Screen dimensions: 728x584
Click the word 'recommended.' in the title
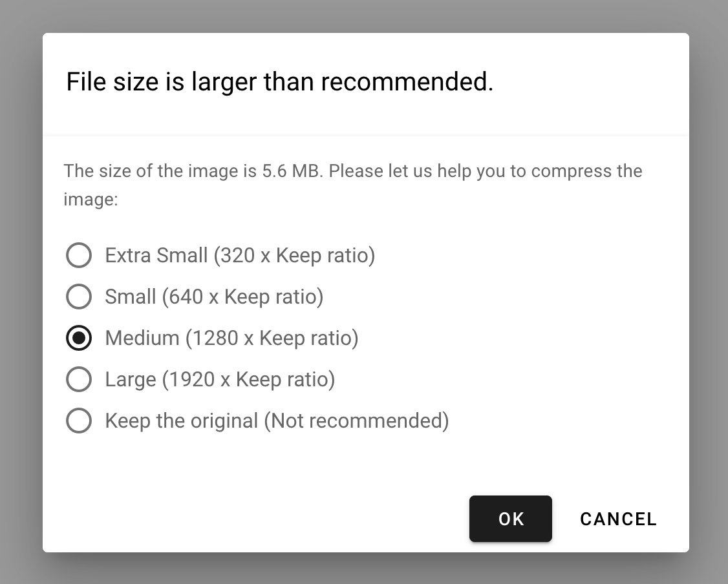coord(407,81)
